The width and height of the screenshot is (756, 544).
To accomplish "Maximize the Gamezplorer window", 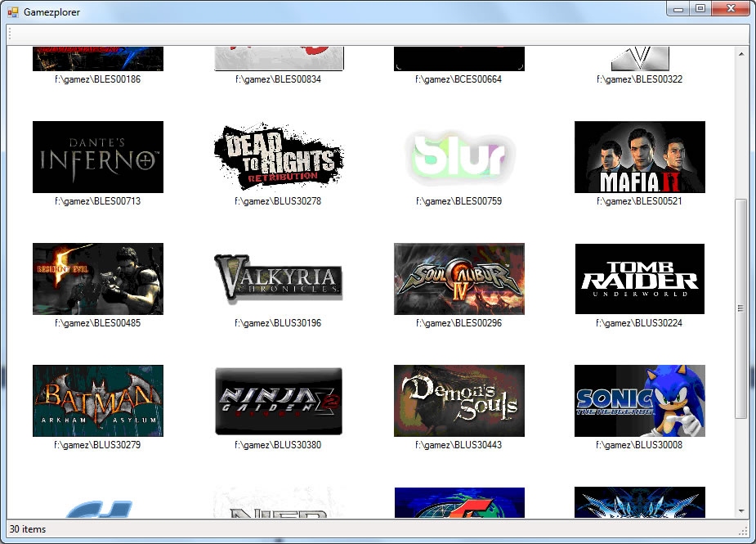I will [x=700, y=9].
